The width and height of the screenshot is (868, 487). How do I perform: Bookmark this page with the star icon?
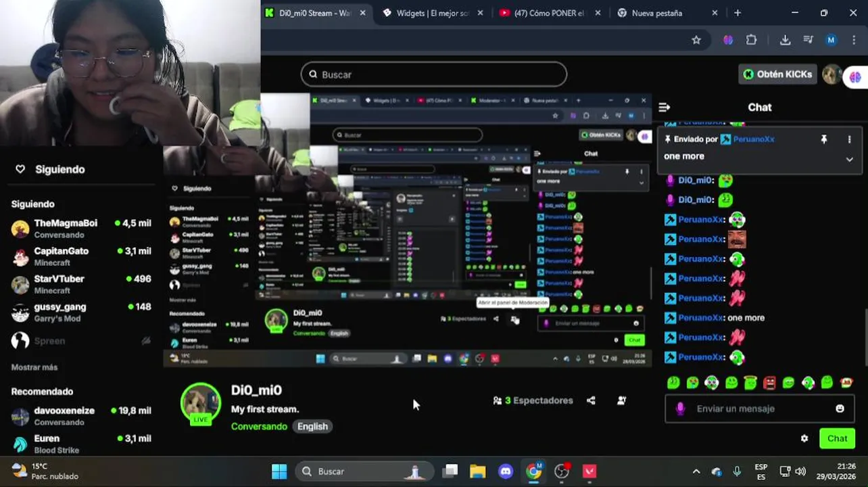point(696,40)
